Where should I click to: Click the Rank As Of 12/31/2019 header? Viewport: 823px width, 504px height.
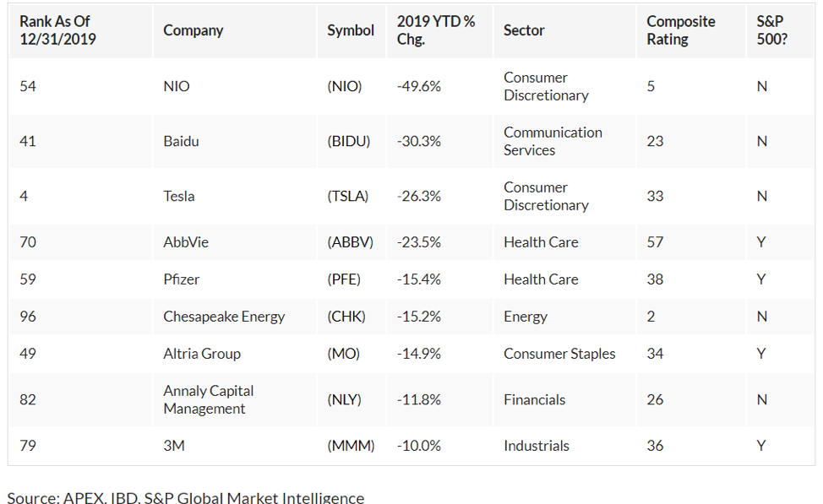(x=55, y=30)
